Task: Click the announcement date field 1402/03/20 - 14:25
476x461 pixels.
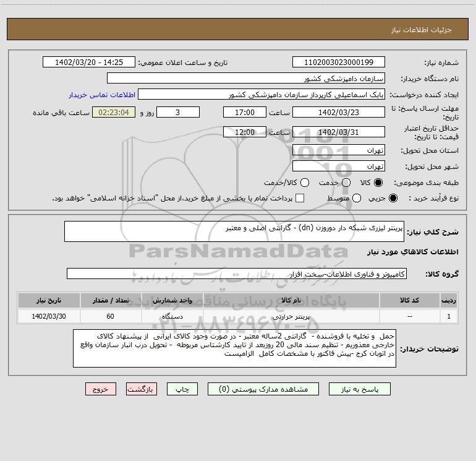Action: pyautogui.click(x=89, y=62)
